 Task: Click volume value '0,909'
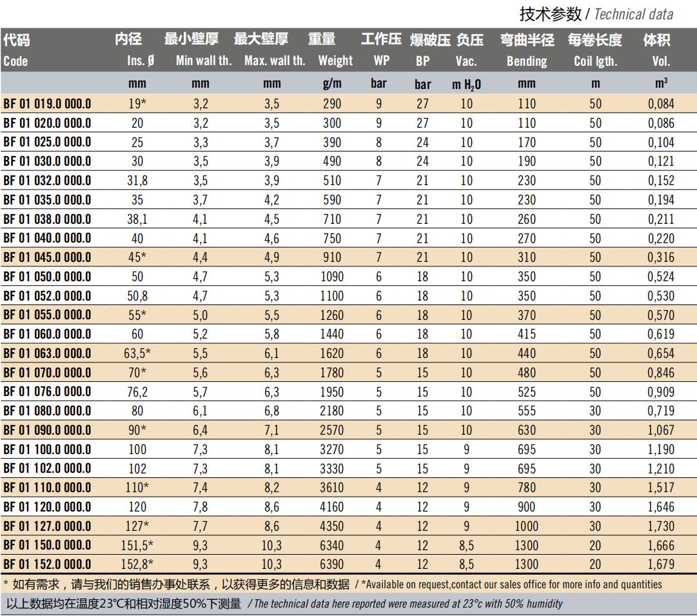pos(661,392)
